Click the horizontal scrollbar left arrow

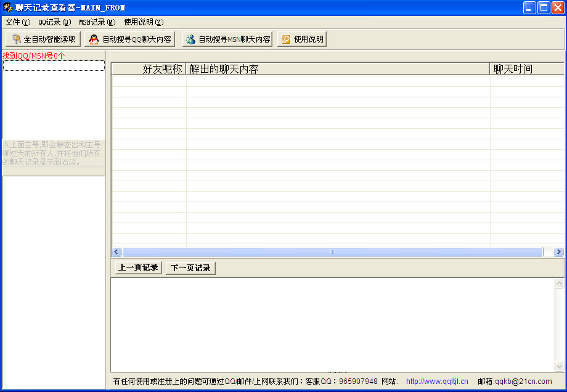(x=116, y=251)
